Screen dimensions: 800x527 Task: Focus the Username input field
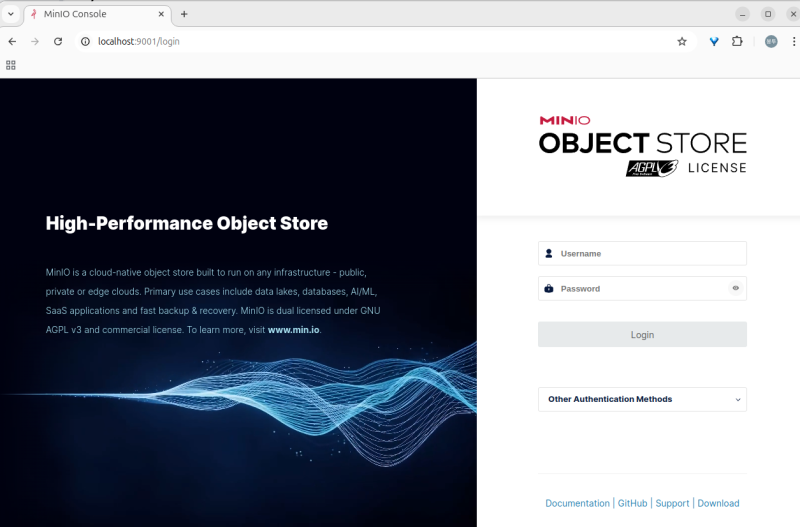click(650, 254)
